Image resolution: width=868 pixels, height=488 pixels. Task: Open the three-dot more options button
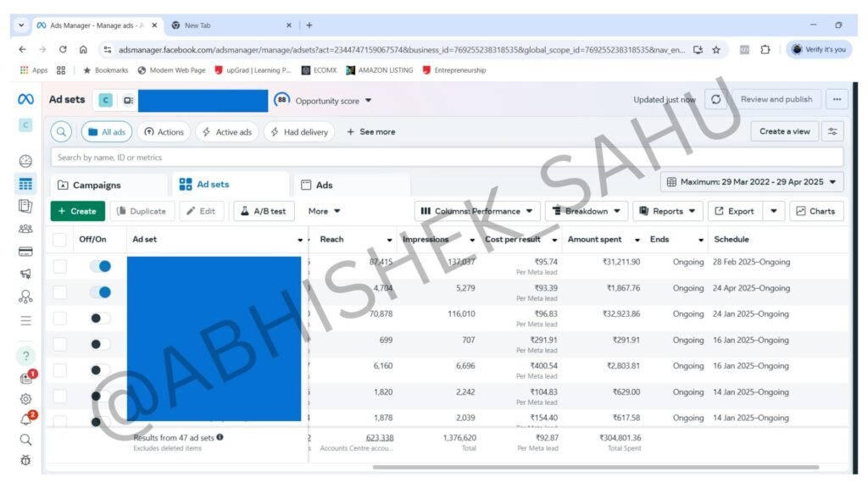point(837,100)
